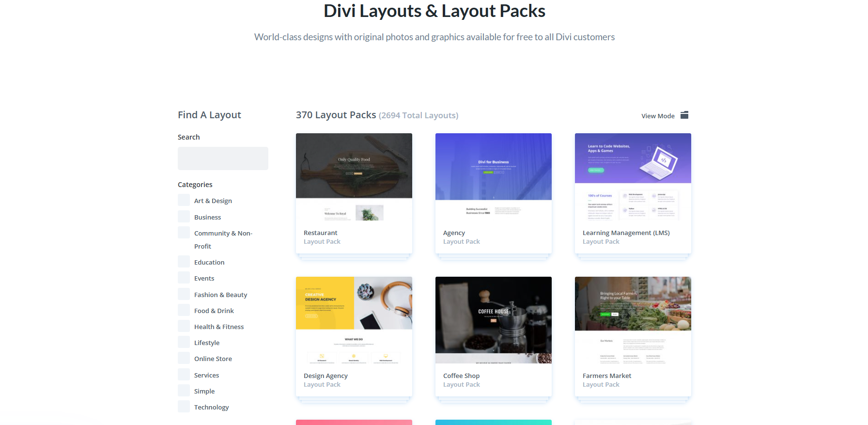Tick the Community & Non-Profit checkbox
The height and width of the screenshot is (425, 868).
click(184, 233)
